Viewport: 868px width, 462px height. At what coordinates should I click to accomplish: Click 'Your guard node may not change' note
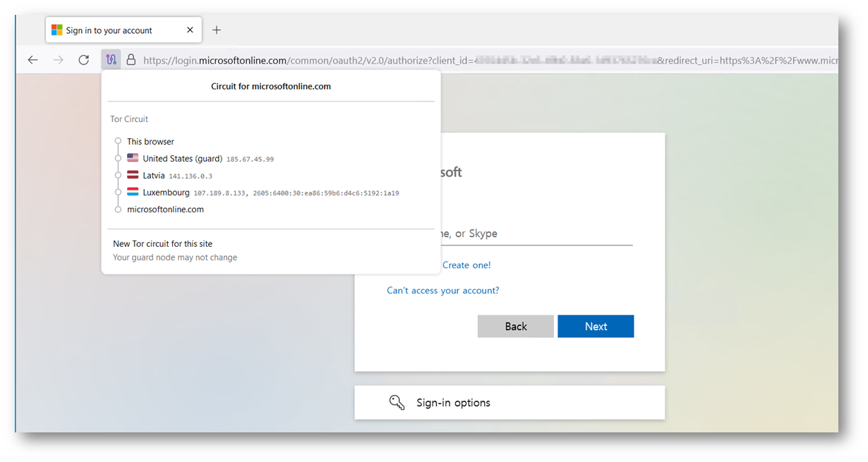coord(175,257)
